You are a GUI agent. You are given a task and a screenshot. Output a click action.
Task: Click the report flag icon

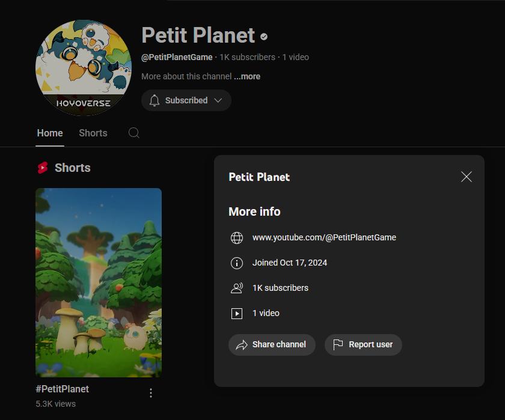tap(337, 345)
